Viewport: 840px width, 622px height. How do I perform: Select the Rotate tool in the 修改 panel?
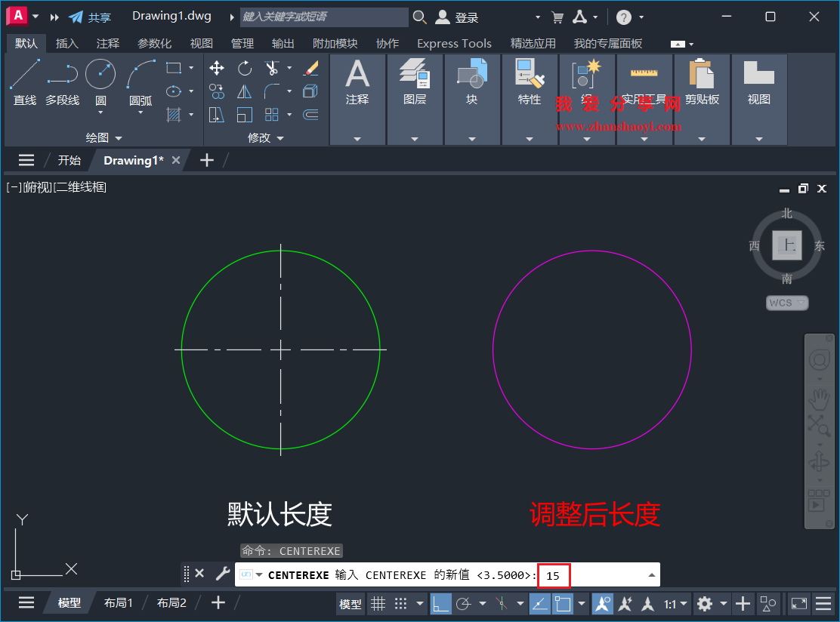point(245,68)
